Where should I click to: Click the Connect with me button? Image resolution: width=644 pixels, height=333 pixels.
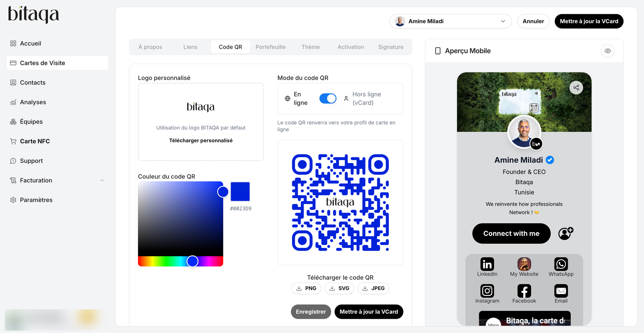(511, 233)
